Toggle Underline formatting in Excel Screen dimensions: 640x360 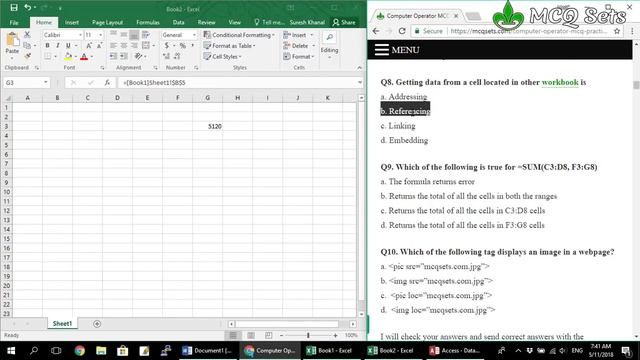tap(68, 45)
